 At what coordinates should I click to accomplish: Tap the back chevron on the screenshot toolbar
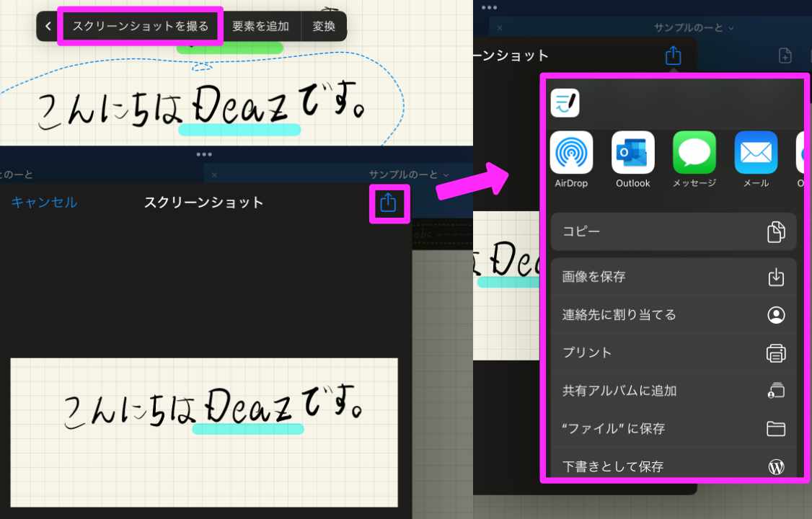[x=48, y=26]
